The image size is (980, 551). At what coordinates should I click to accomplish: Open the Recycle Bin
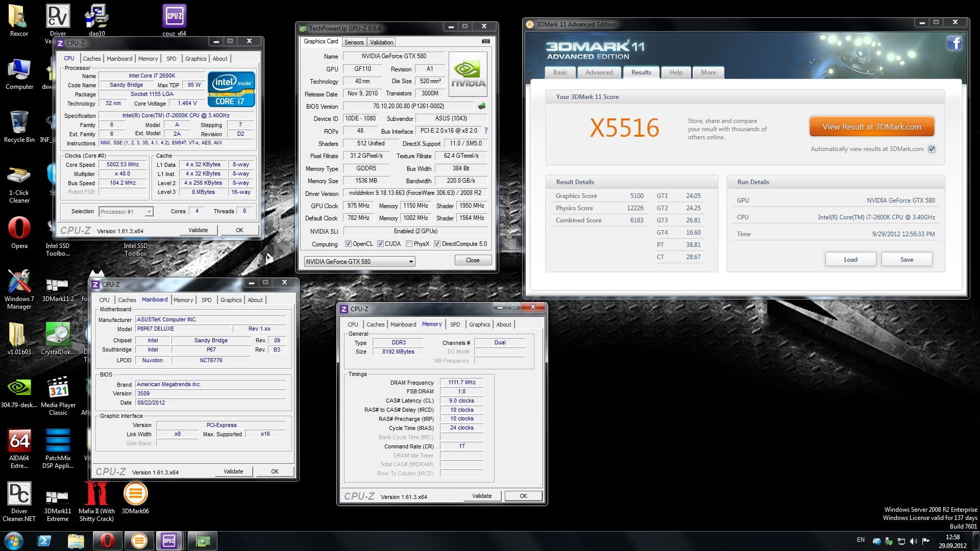click(x=19, y=127)
